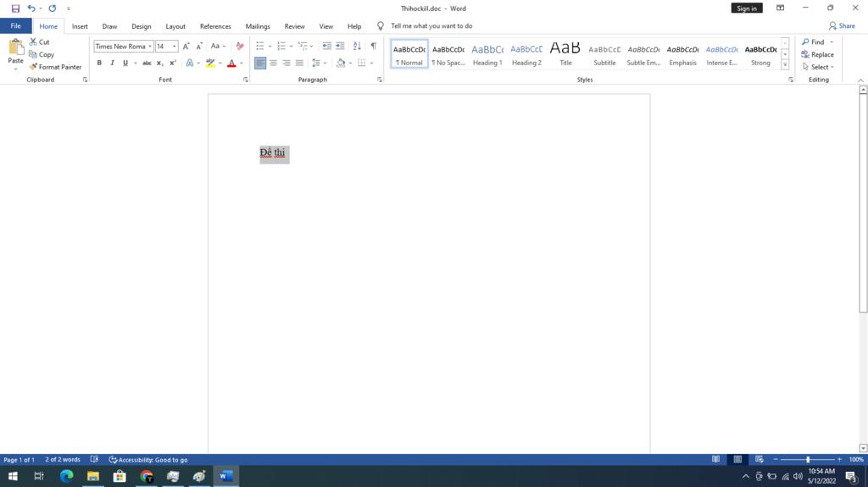
Task: Toggle show paragraph marks
Action: 374,47
